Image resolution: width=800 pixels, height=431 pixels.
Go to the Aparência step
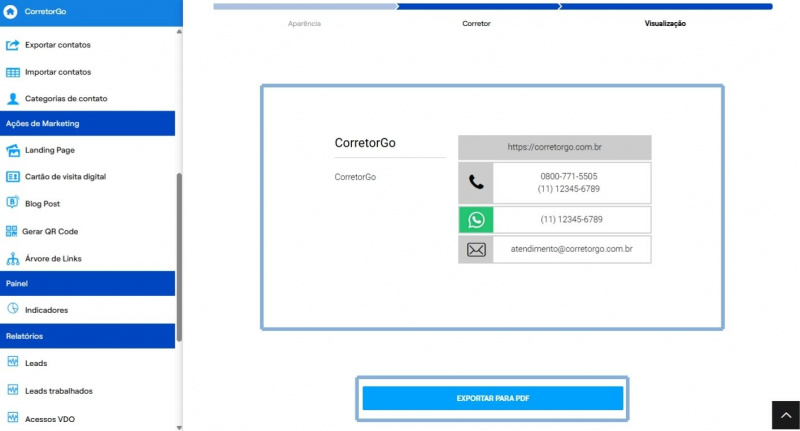click(x=304, y=23)
